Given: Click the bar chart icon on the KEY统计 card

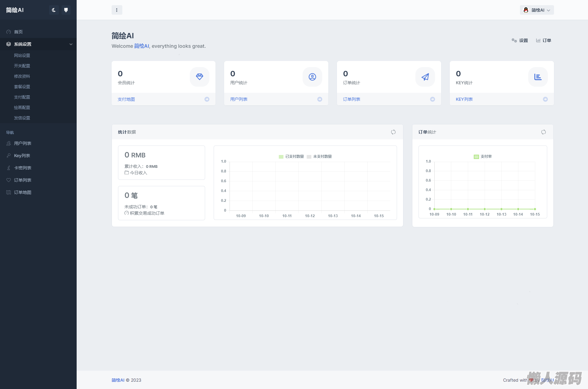Looking at the screenshot, I should pos(538,77).
